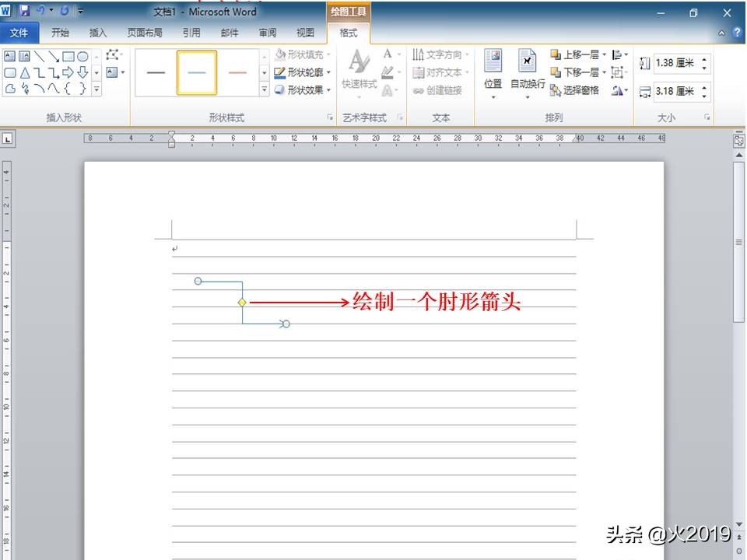Minimize the ribbon with the chevron

[721, 33]
